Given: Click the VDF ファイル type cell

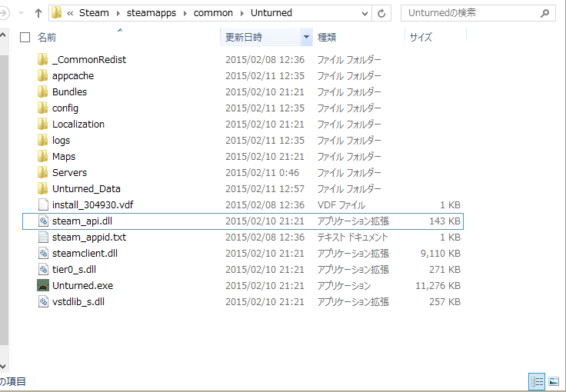Looking at the screenshot, I should pyautogui.click(x=341, y=204).
